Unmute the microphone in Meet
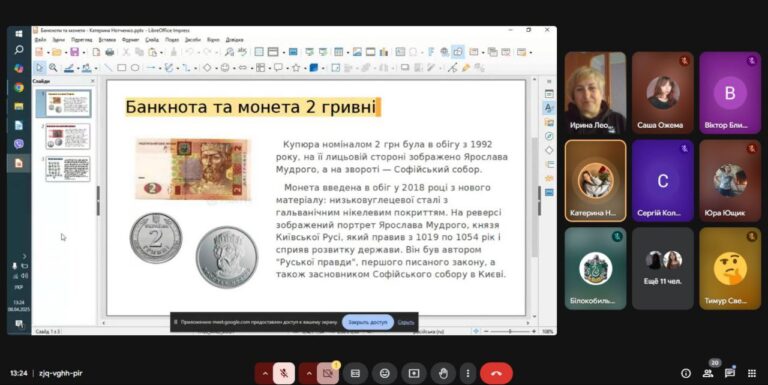 [284, 373]
